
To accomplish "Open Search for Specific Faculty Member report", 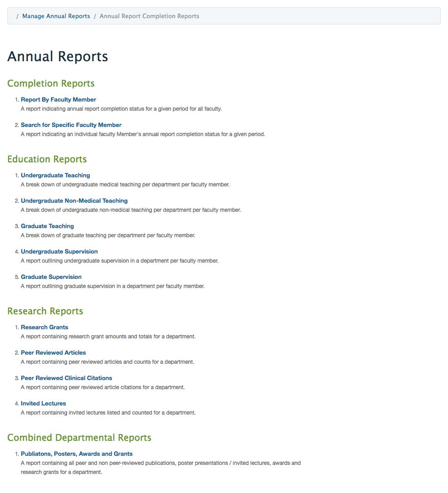I will [71, 125].
